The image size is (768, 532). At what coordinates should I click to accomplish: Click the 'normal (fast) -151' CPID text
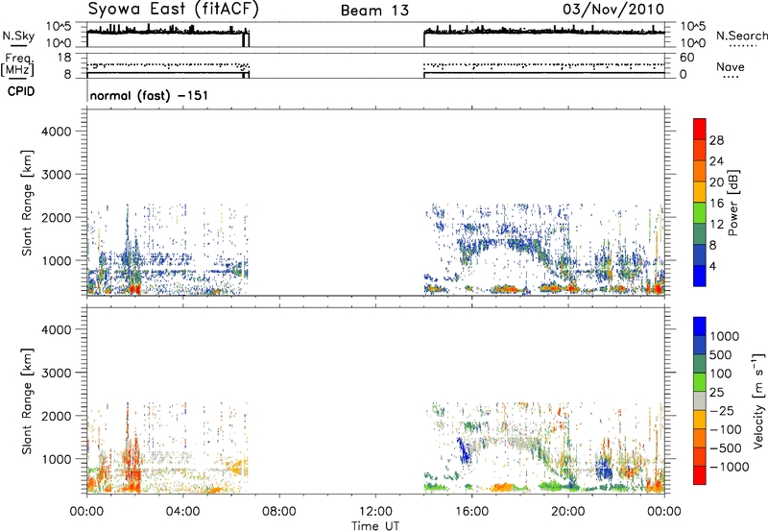149,95
